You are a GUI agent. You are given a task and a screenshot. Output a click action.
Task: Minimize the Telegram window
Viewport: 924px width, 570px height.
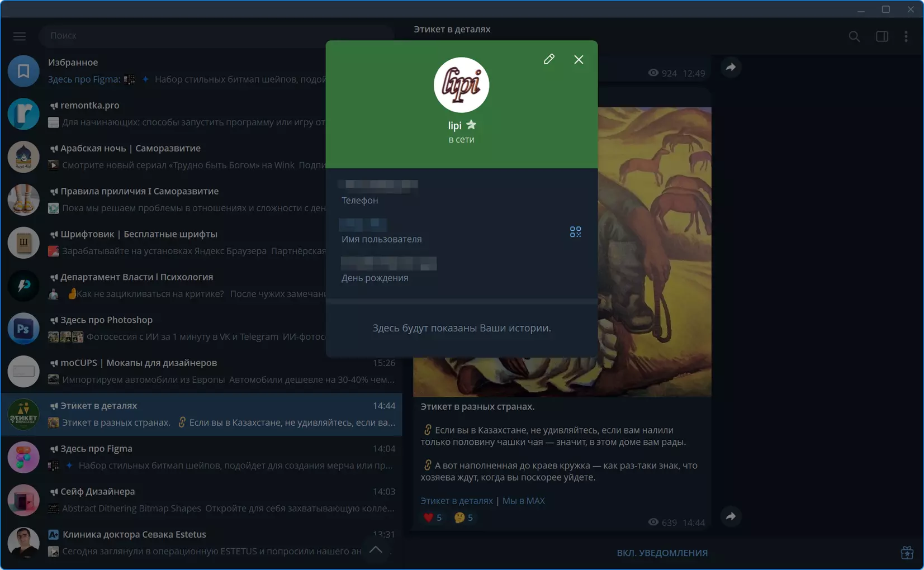click(x=861, y=9)
